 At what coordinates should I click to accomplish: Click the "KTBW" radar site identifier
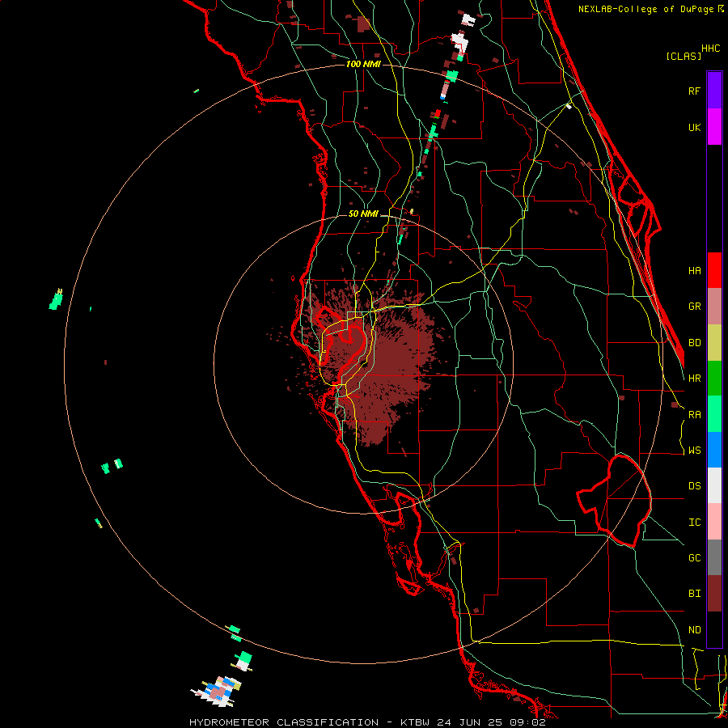[x=415, y=722]
